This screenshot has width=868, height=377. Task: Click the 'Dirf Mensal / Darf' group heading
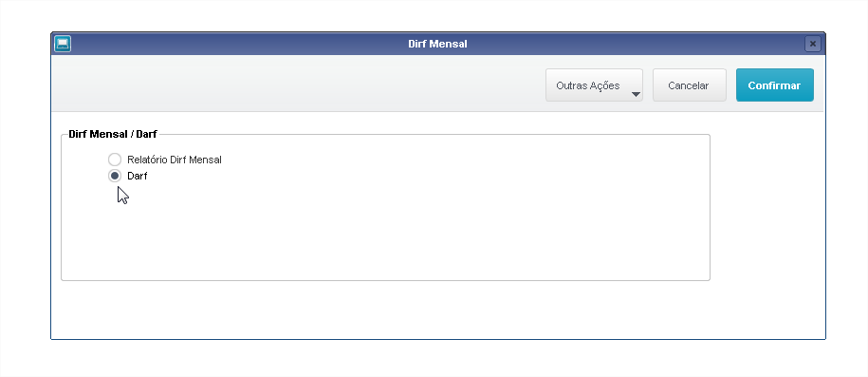[x=113, y=134]
